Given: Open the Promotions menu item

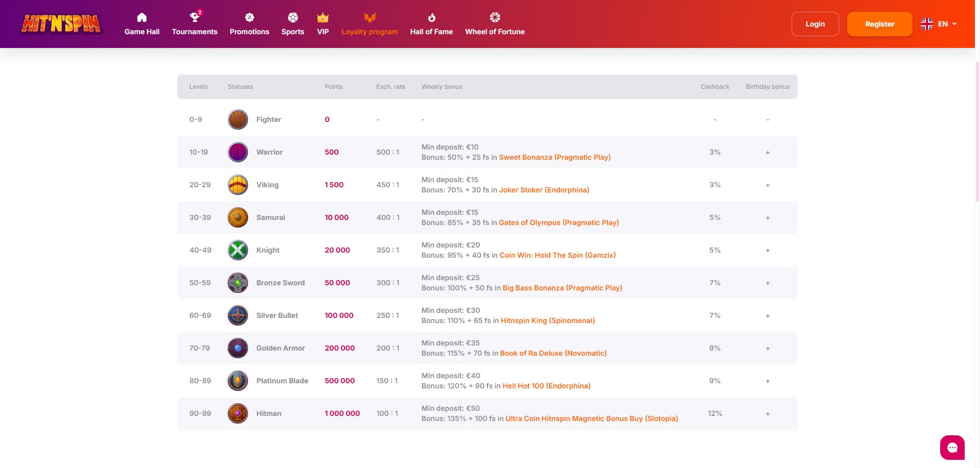Looking at the screenshot, I should coord(249,32).
